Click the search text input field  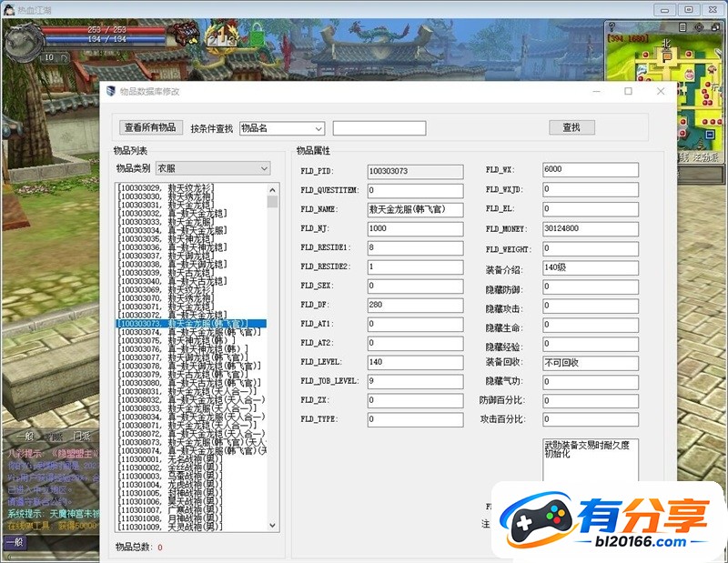click(x=379, y=128)
